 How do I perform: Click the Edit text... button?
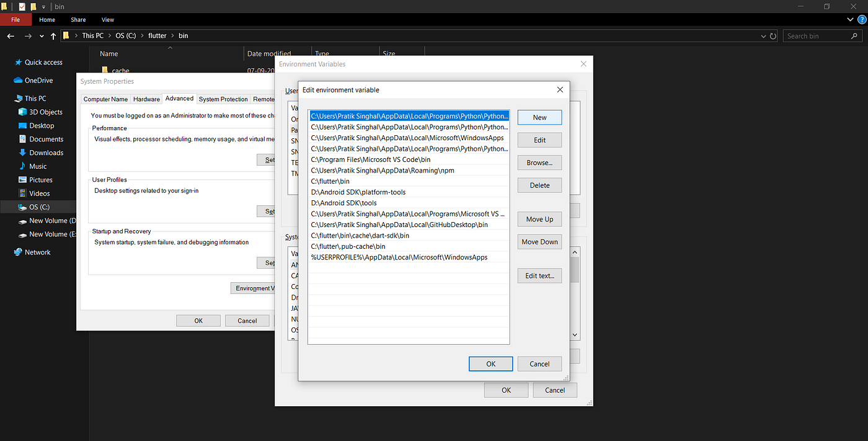[539, 275]
